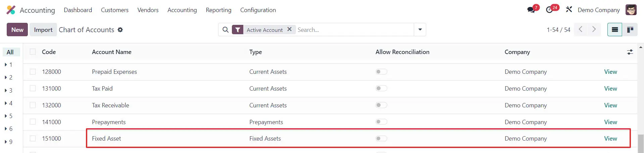Enable reconciliation for Fixed Asset account
Viewport: 644px width, 153px height.
(381, 139)
